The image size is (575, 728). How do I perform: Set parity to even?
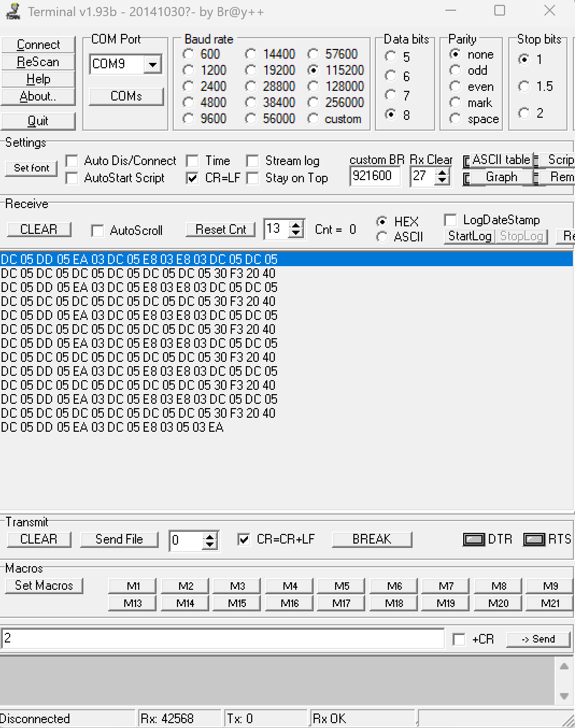point(455,87)
